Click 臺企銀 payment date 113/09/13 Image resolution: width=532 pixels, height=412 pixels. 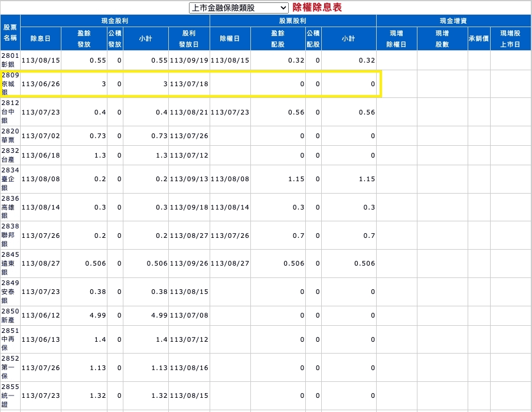189,179
